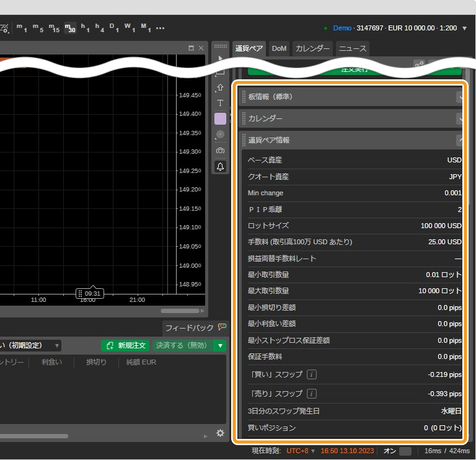
Task: Open more timeframes ellipsis menu
Action: click(x=160, y=29)
